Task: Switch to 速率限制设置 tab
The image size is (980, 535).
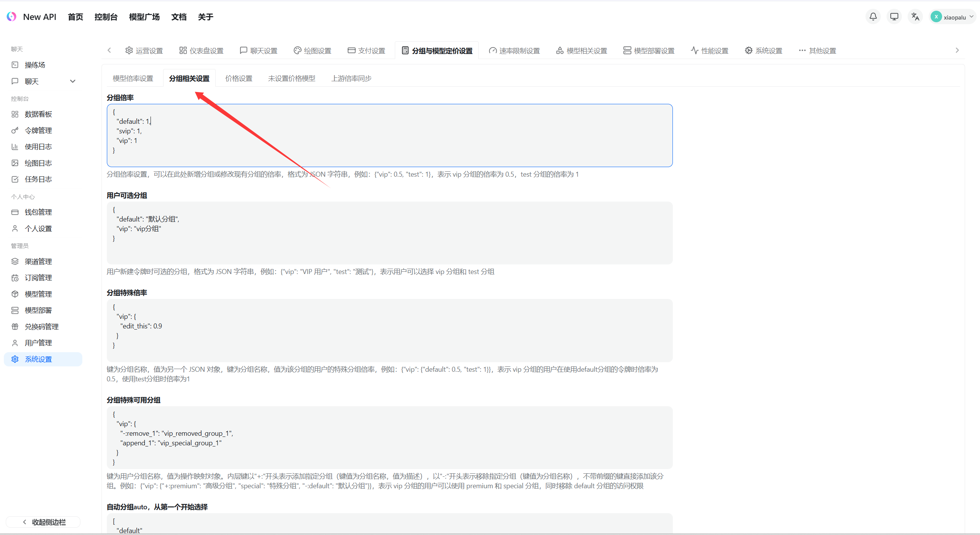Action: coord(514,51)
